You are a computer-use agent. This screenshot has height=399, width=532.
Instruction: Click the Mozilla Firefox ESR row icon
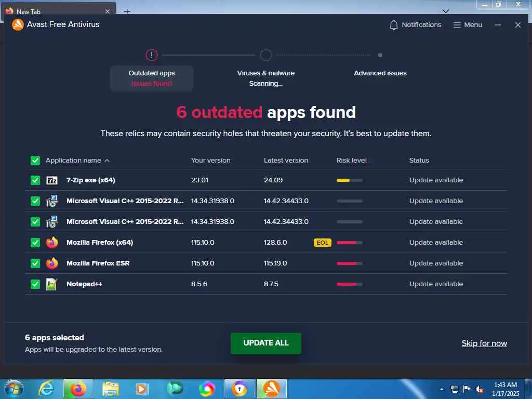pos(52,263)
